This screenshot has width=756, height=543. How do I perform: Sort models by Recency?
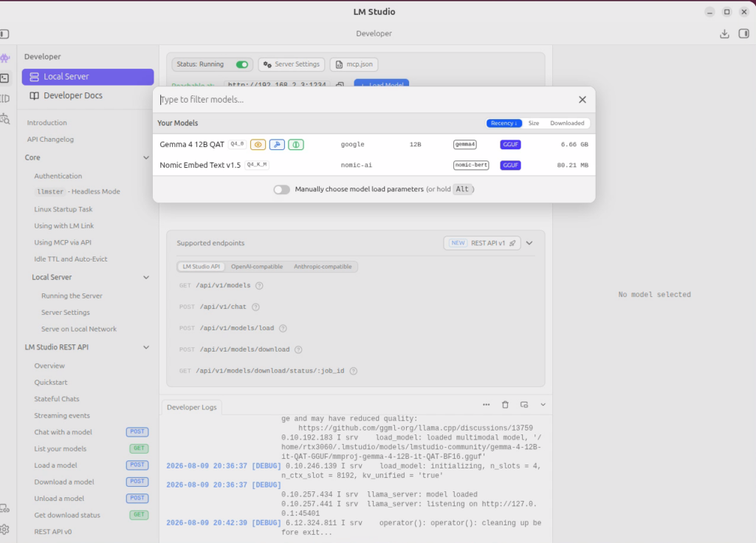(504, 123)
